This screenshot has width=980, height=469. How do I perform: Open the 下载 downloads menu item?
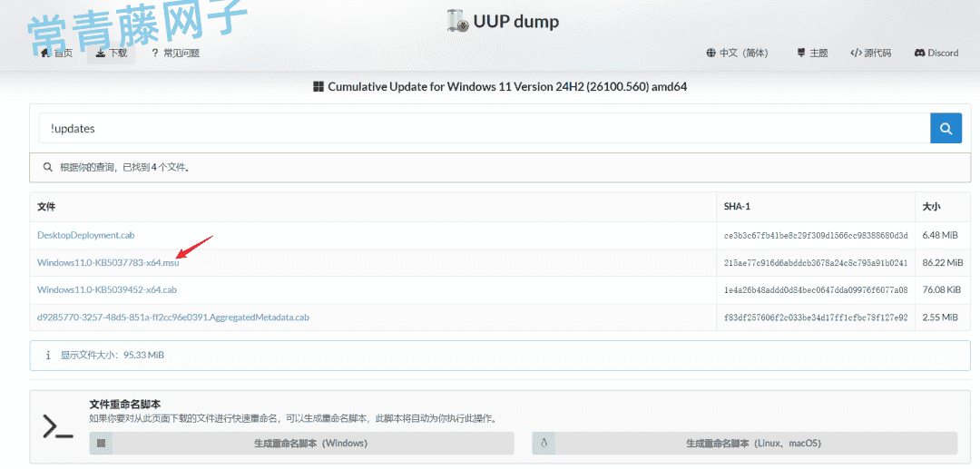click(x=112, y=54)
